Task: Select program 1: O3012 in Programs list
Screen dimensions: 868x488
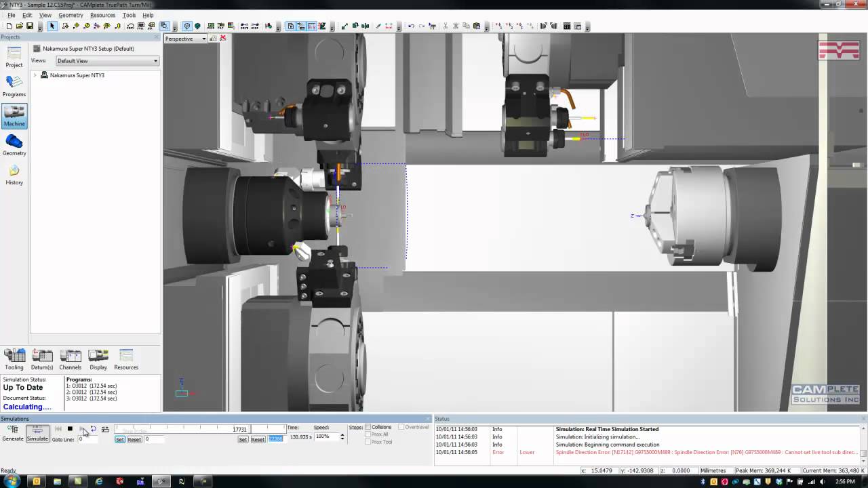Action: tap(92, 386)
